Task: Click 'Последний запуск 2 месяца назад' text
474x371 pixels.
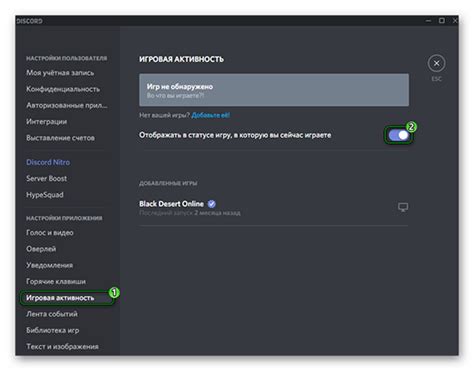Action: (x=190, y=213)
